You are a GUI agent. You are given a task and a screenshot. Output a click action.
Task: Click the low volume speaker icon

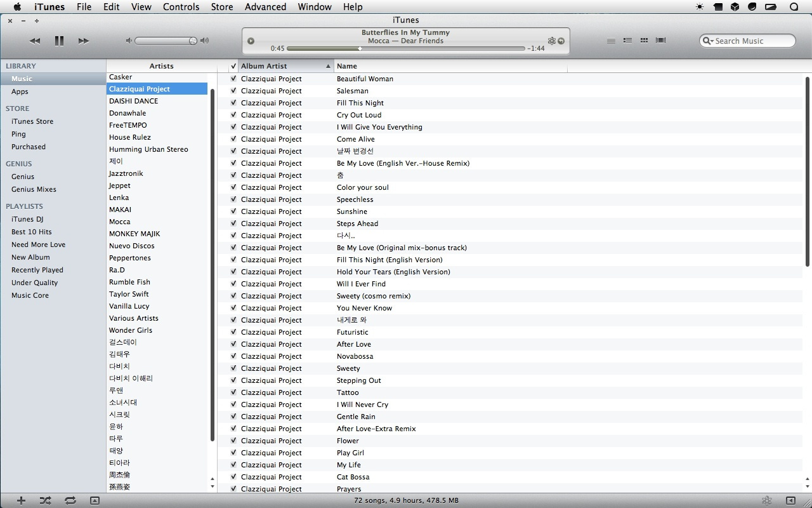pos(129,41)
